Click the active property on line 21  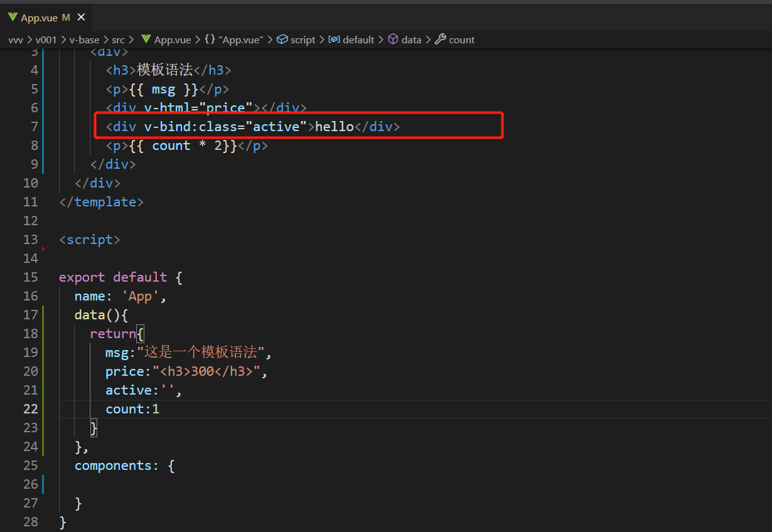click(x=129, y=390)
